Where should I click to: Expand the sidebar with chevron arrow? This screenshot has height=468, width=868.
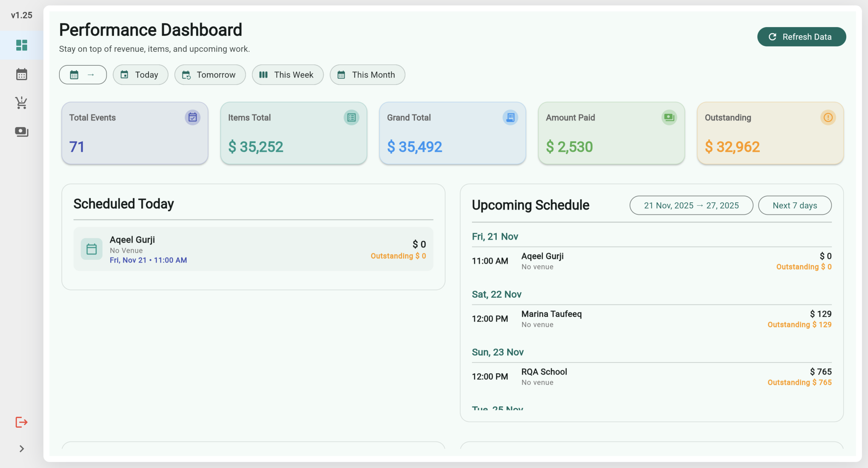(21, 449)
